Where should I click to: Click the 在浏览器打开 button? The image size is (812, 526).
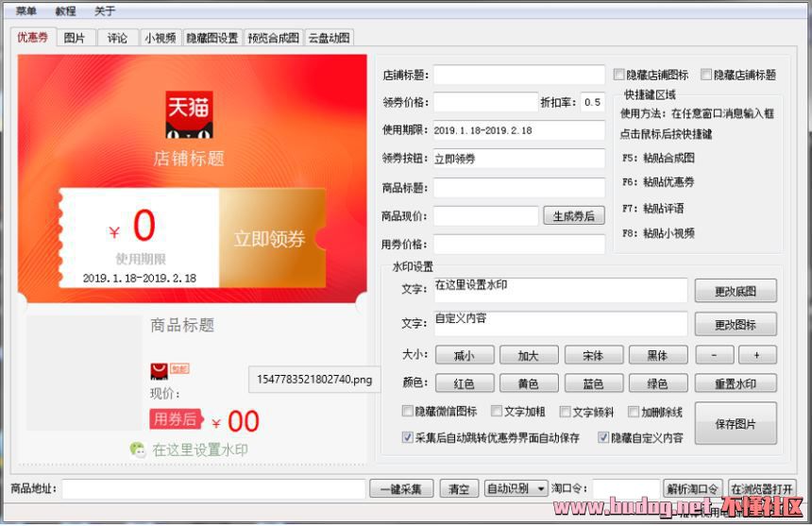pos(762,488)
